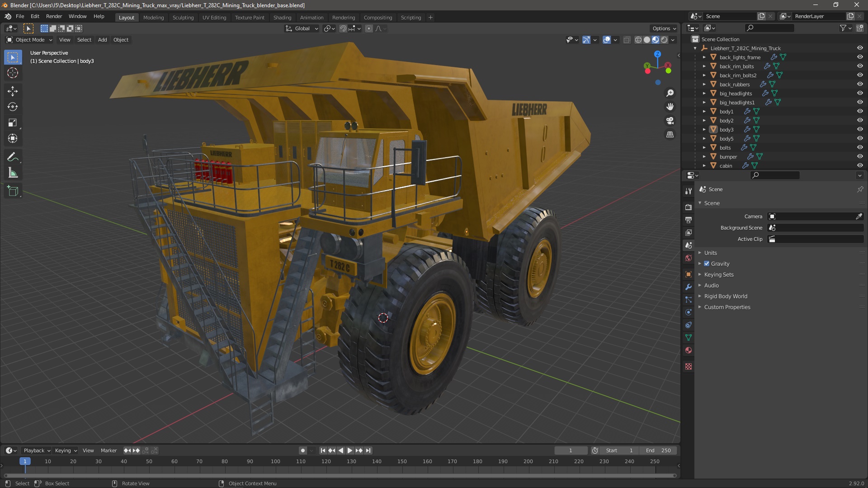
Task: Open the Tool properties tab
Action: pyautogui.click(x=689, y=191)
